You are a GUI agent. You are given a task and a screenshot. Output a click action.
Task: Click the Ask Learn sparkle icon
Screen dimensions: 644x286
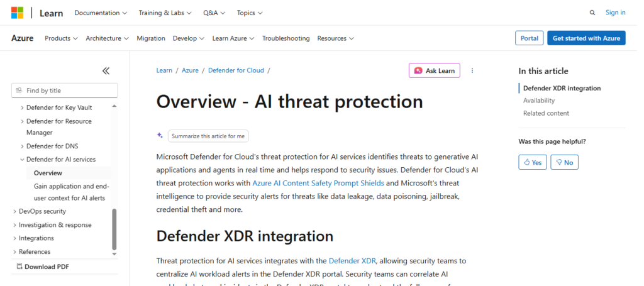click(x=418, y=70)
